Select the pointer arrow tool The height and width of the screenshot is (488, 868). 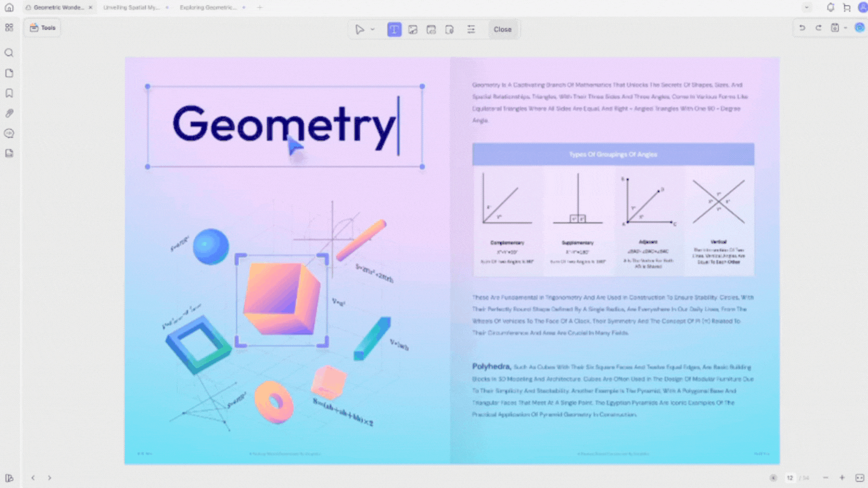359,29
